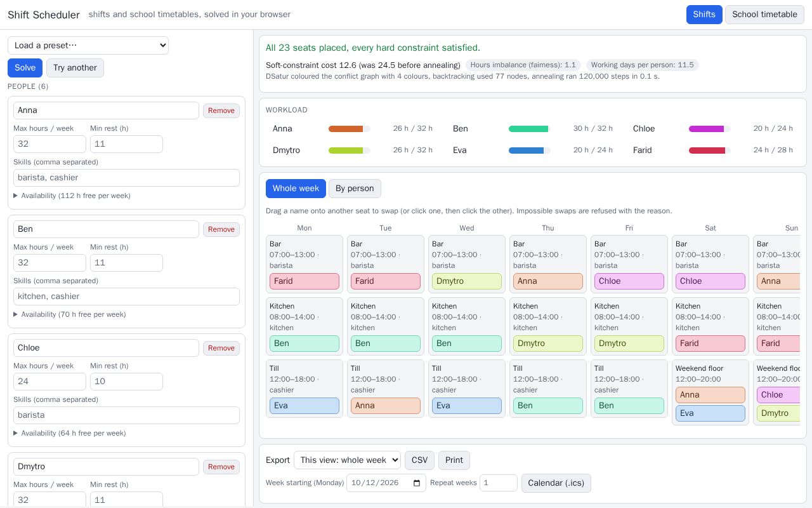This screenshot has width=812, height=508.
Task: Remove Dmytro from the people list
Action: point(221,467)
